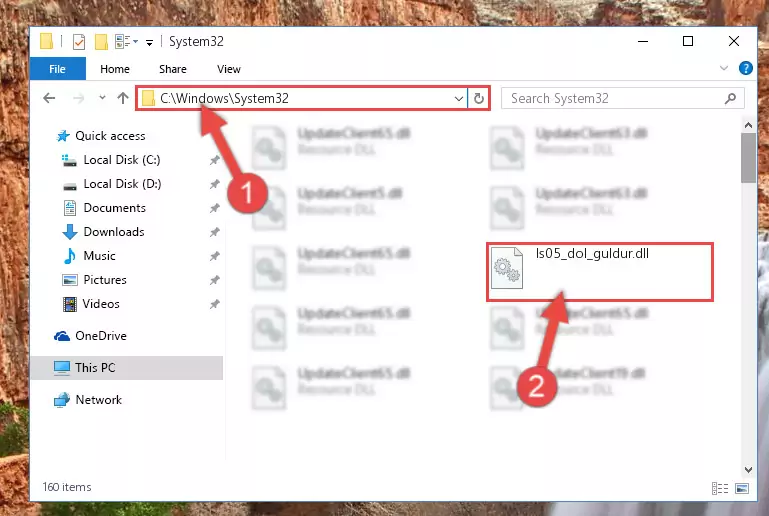Image resolution: width=769 pixels, height=516 pixels.
Task: Expand the ribbon using the chevron
Action: (x=724, y=68)
